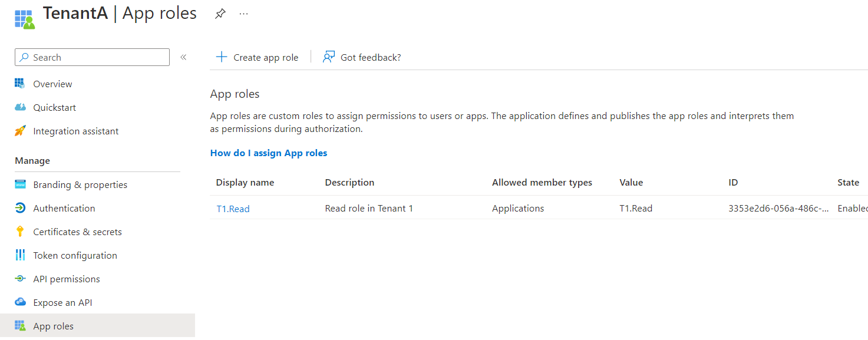Open the Quickstart page

54,107
